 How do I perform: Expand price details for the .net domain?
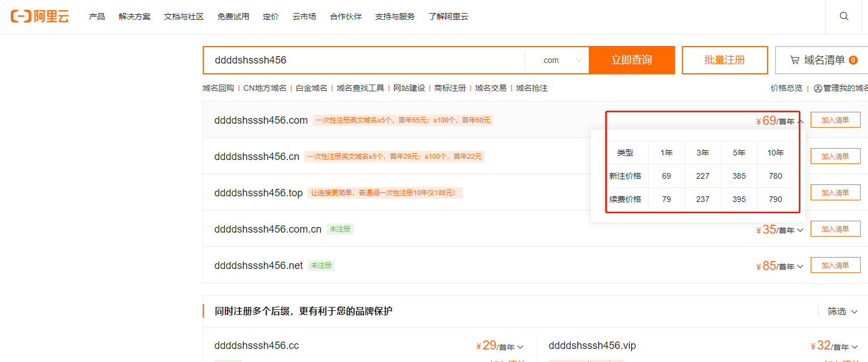(x=800, y=266)
